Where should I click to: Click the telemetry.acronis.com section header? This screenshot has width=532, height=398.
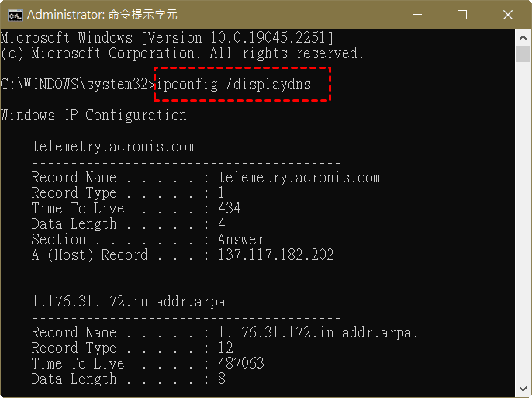(113, 146)
